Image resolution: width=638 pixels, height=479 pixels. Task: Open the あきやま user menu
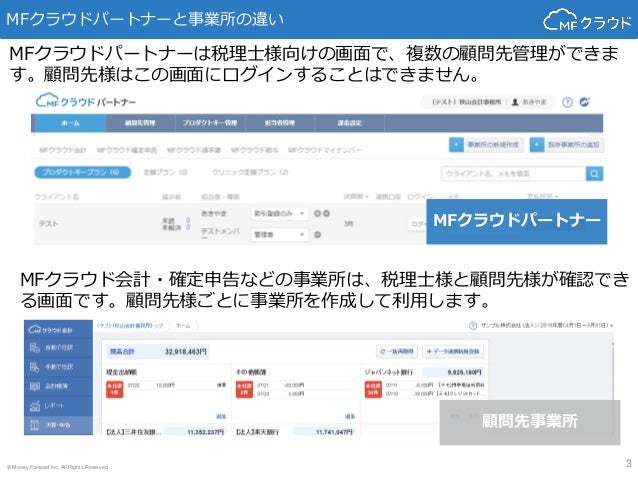(x=529, y=102)
